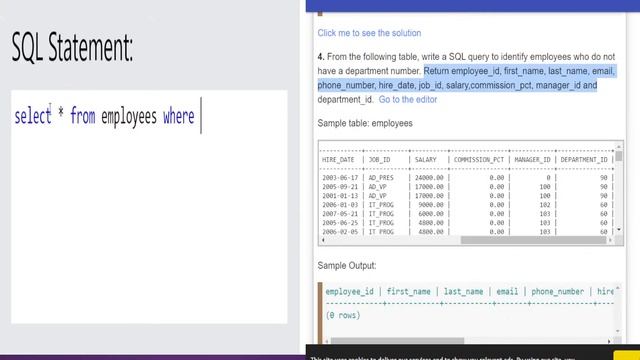Click the sample table scroll-down arrow
This screenshot has width=640, height=360.
[x=619, y=230]
